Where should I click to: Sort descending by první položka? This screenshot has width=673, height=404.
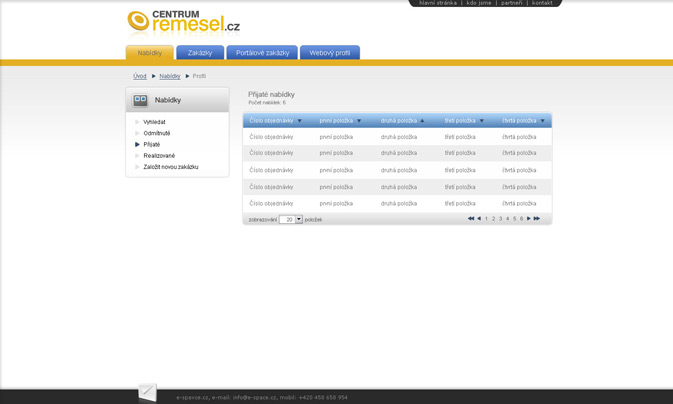359,121
